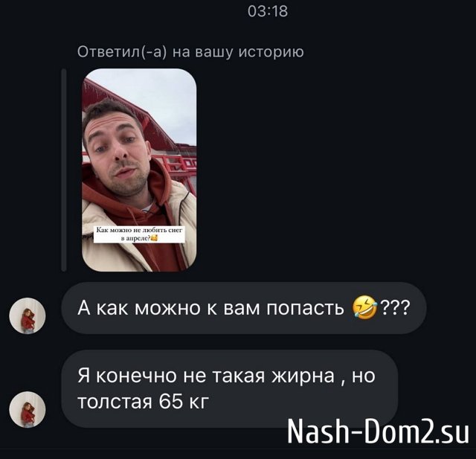The image size is (476, 459).
Task: Open sender avatar beside "толстая 65 кг" message
Action: [28, 409]
